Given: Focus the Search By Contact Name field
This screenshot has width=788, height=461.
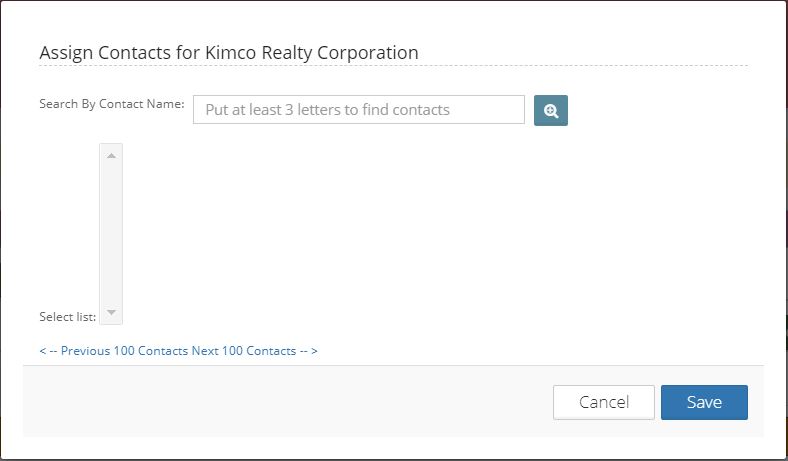Looking at the screenshot, I should coord(359,110).
